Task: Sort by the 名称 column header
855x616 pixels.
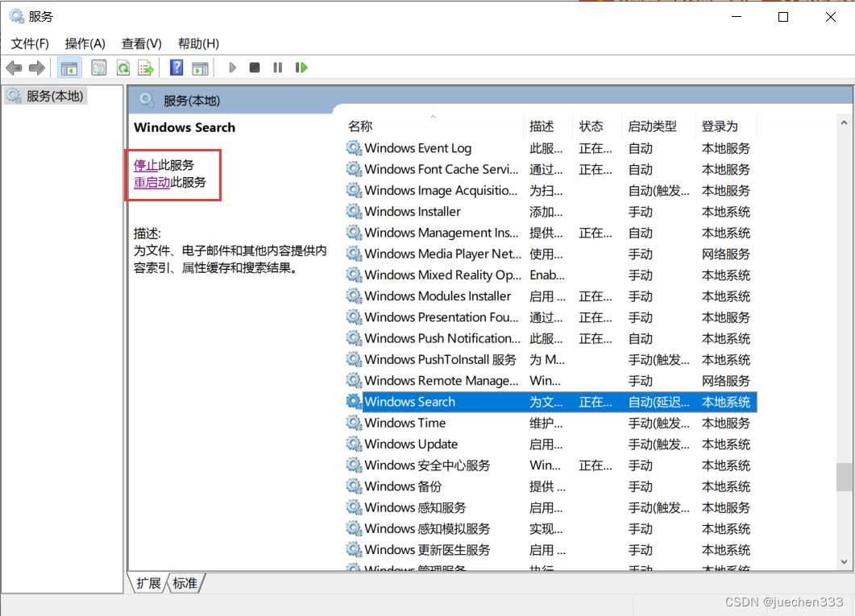Action: coord(434,126)
